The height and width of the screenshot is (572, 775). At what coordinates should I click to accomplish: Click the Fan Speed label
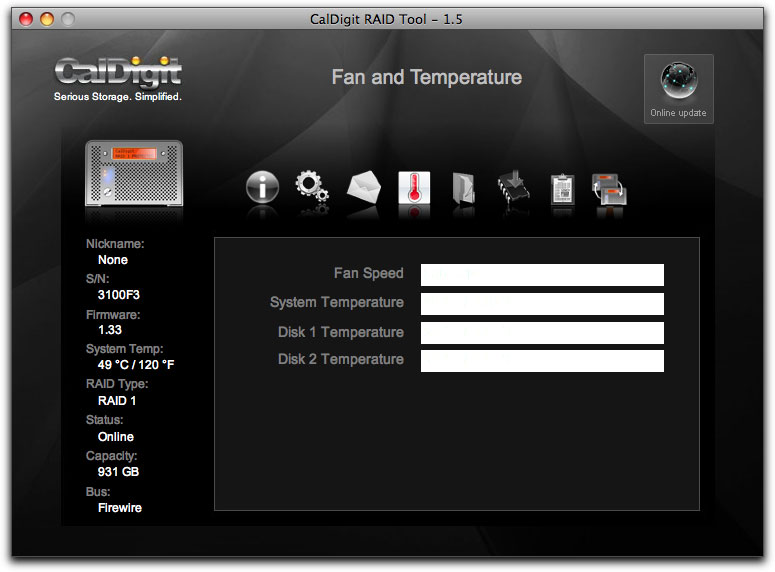pyautogui.click(x=369, y=273)
